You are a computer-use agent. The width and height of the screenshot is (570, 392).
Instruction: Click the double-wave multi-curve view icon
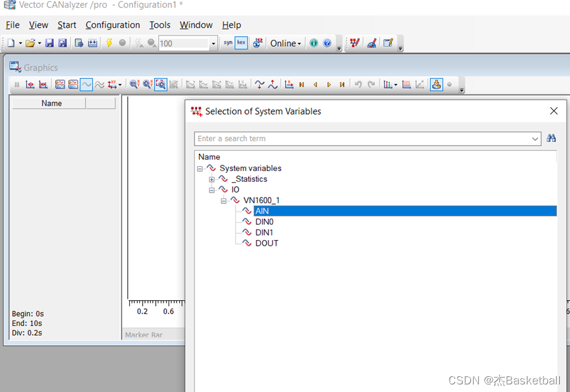tap(99, 84)
